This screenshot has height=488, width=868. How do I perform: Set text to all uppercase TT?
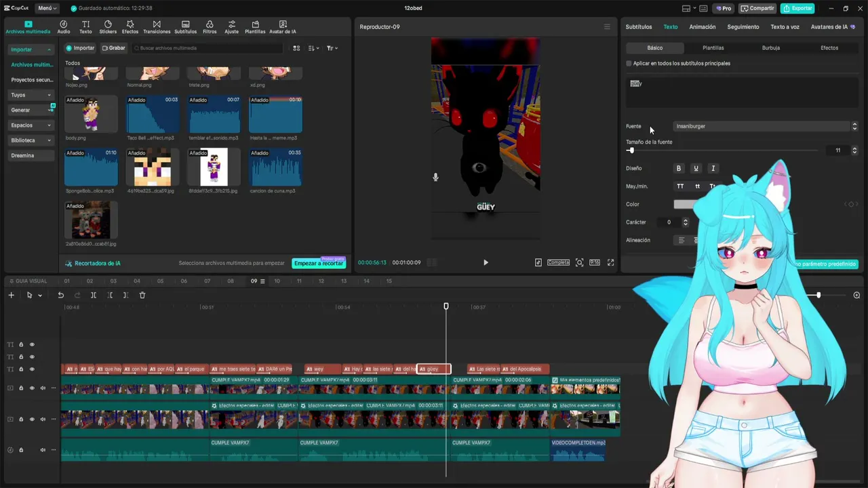tap(680, 186)
